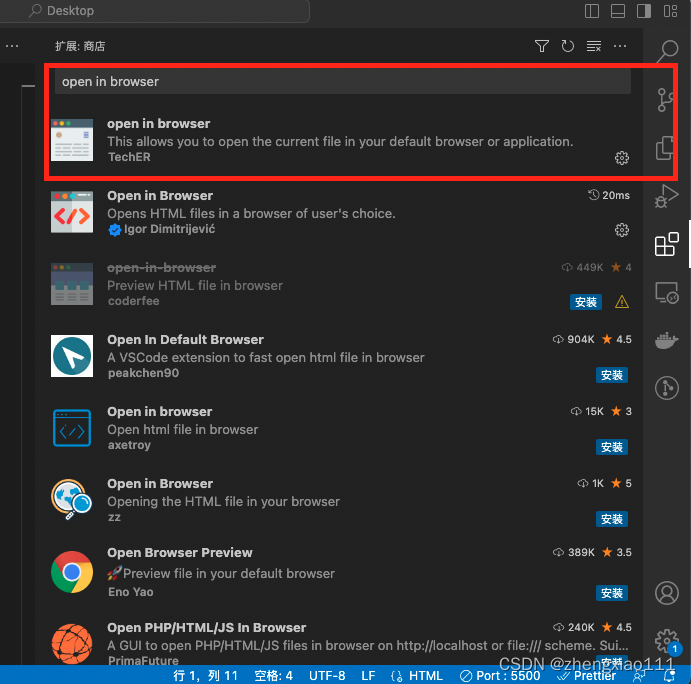Viewport: 691px width, 684px height.
Task: Toggle the bottom panel layout icon
Action: coord(618,11)
